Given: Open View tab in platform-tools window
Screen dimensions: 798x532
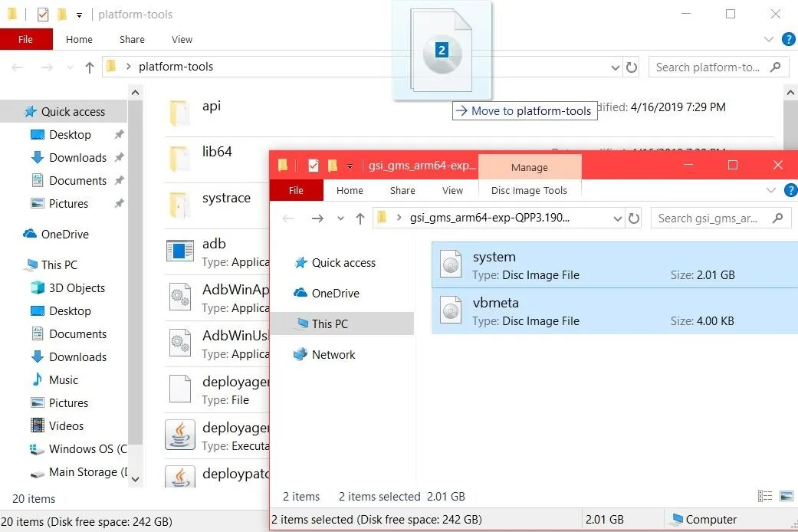Looking at the screenshot, I should [x=182, y=39].
